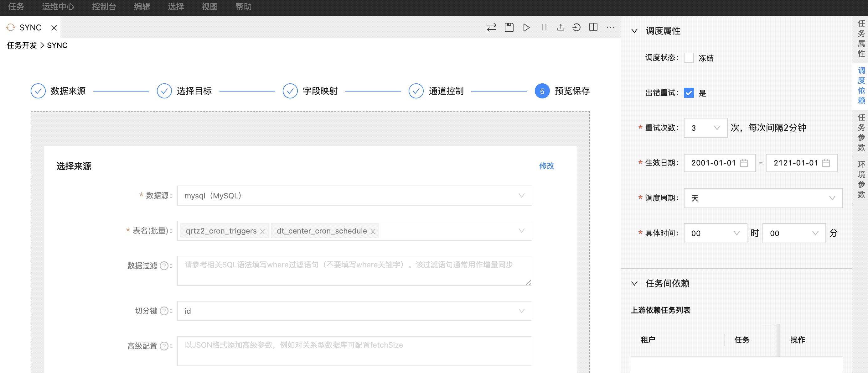This screenshot has height=373, width=868.
Task: Uncheck the 出错重试 是 checkbox
Action: pyautogui.click(x=689, y=93)
